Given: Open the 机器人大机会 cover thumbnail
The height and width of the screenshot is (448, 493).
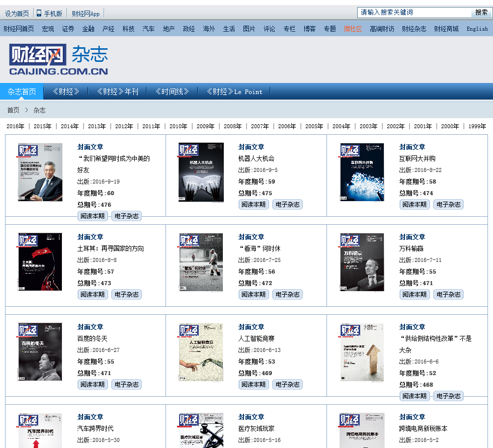Looking at the screenshot, I should pos(201,172).
